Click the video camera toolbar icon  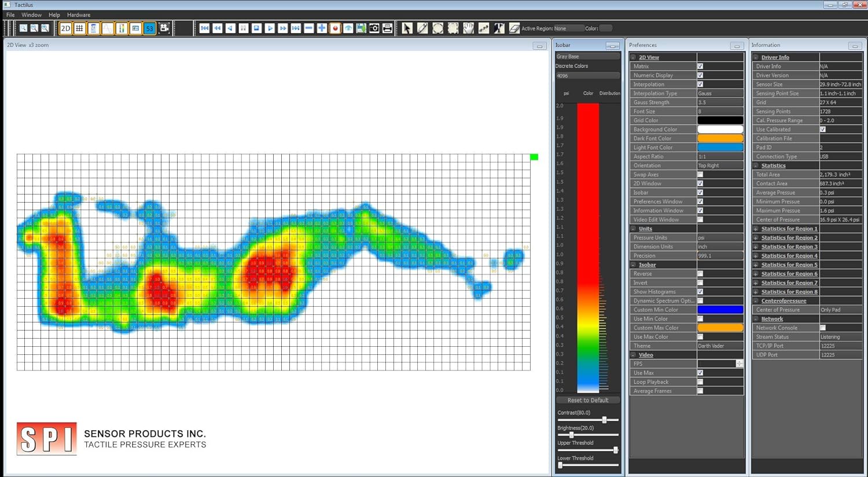[x=164, y=28]
